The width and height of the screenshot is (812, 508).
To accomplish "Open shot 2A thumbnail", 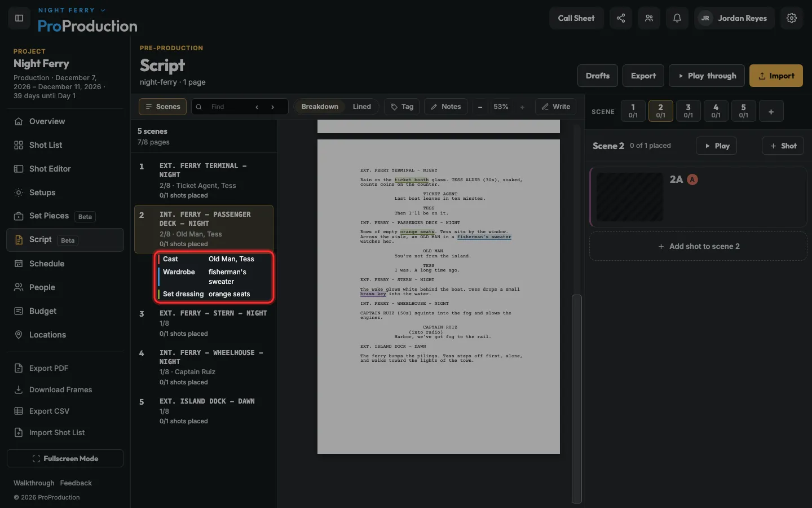I will [630, 196].
